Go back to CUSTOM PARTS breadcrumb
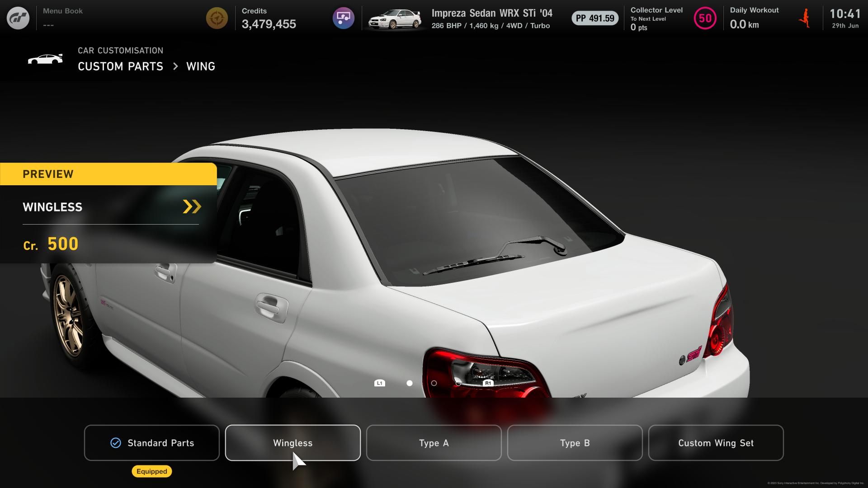The image size is (868, 488). pos(120,66)
